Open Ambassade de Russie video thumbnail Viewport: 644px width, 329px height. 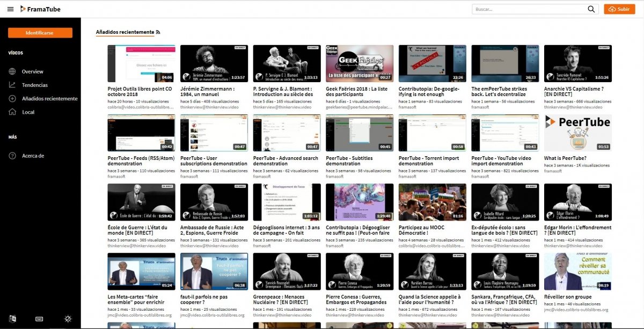pos(214,202)
